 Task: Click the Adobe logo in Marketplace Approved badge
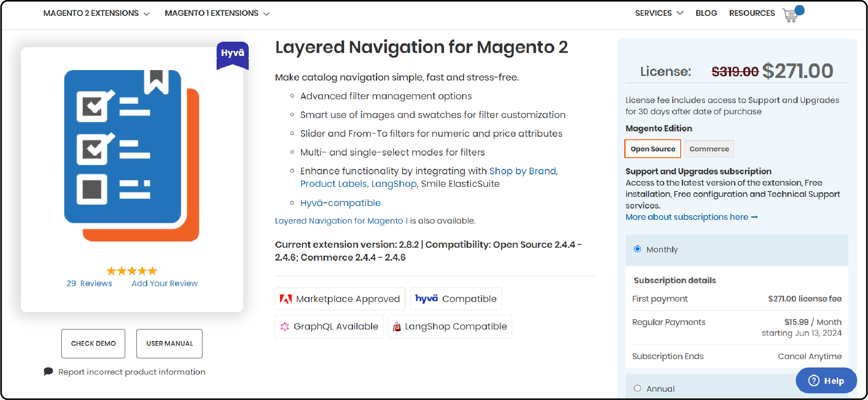[285, 299]
